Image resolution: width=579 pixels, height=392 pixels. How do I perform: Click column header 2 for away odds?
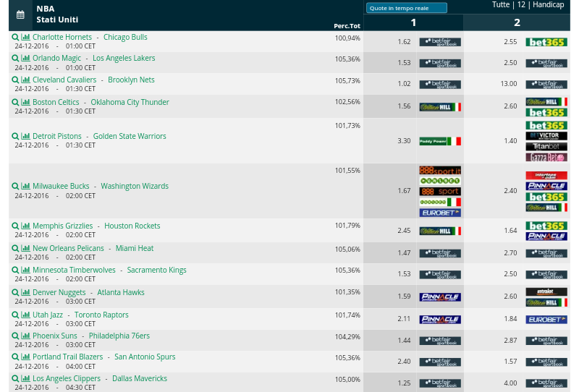[x=517, y=22]
